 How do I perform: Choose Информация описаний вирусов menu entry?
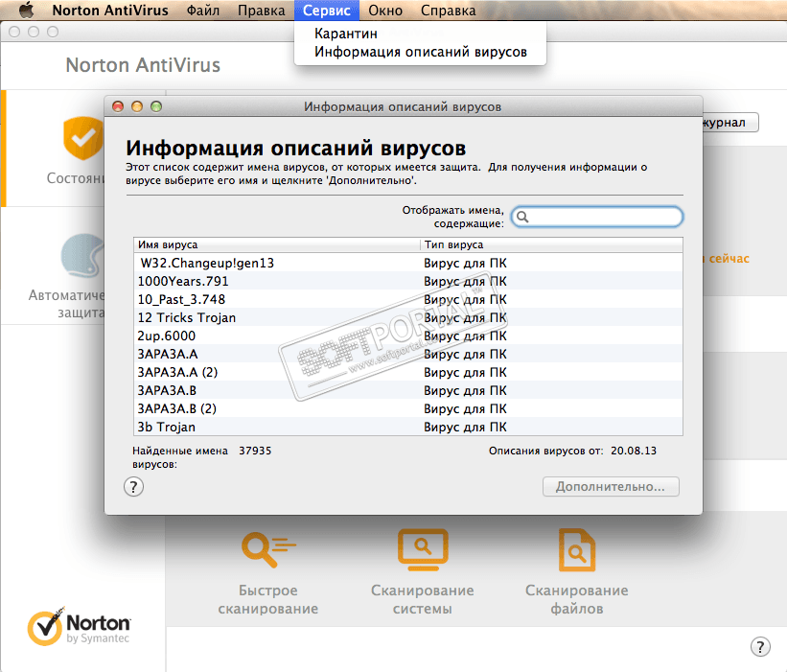click(x=421, y=52)
